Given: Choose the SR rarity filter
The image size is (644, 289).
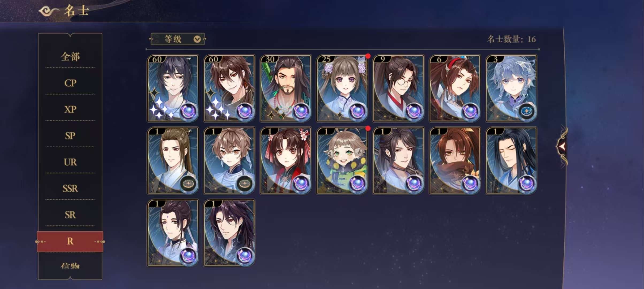Looking at the screenshot, I should [70, 215].
